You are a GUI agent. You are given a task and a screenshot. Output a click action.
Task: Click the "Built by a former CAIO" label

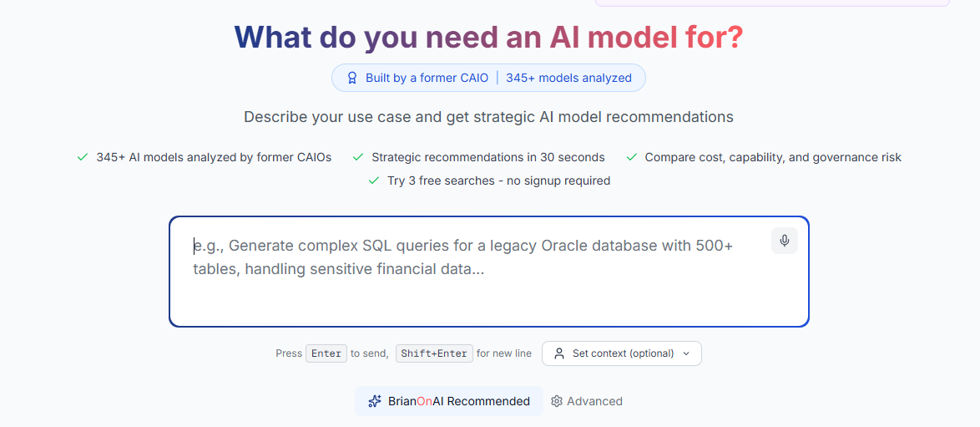(x=427, y=78)
